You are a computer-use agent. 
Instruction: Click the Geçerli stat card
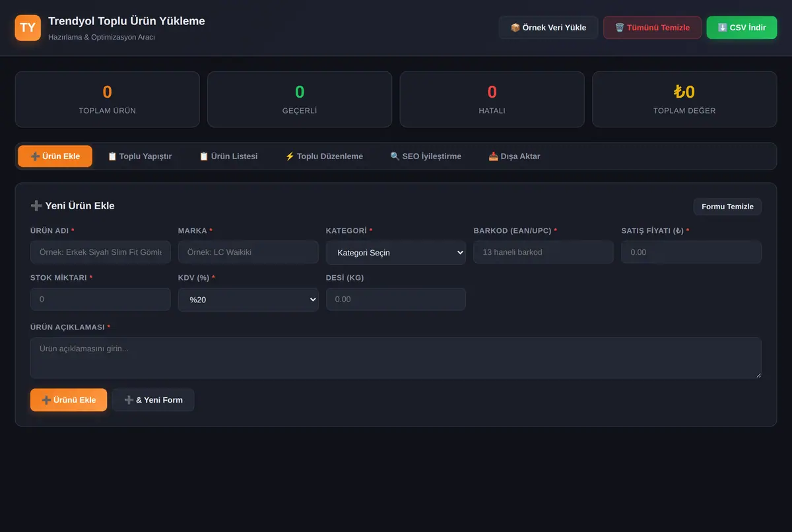click(300, 99)
